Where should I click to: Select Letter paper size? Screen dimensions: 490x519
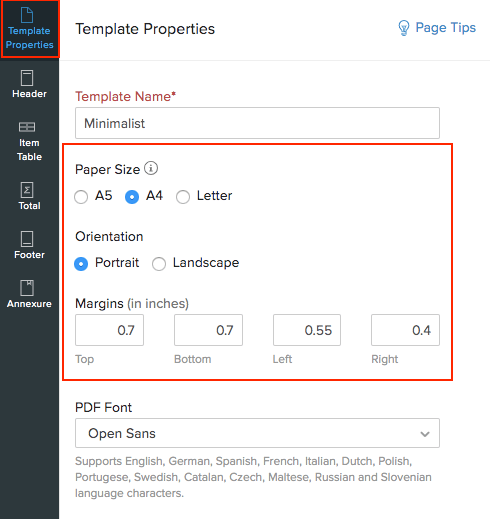coord(183,197)
